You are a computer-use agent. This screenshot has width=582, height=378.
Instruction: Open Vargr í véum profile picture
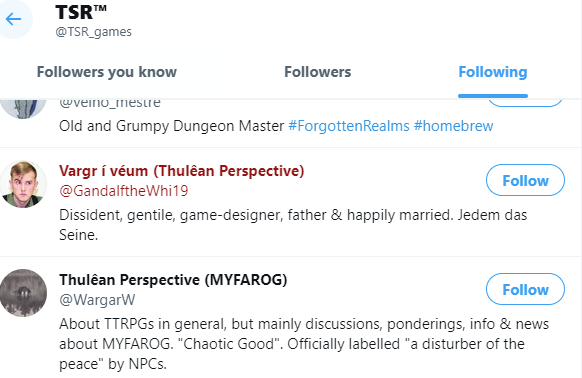pos(23,184)
